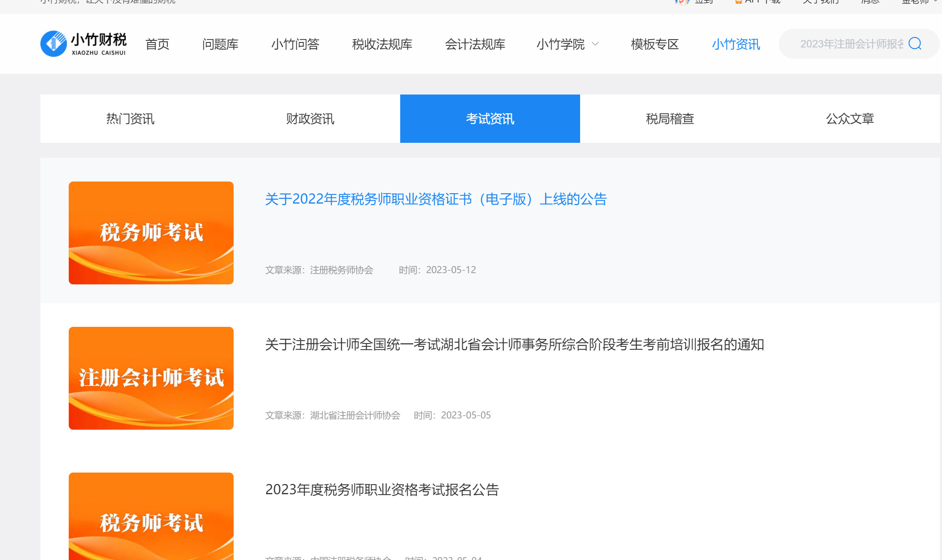The image size is (942, 560).
Task: Open the 公众文章 tab
Action: pyautogui.click(x=850, y=119)
